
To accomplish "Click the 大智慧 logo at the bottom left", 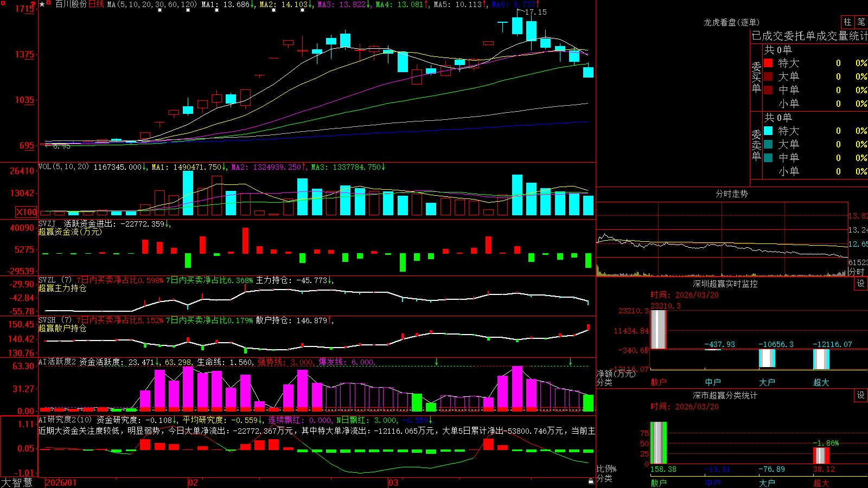I will click(17, 483).
